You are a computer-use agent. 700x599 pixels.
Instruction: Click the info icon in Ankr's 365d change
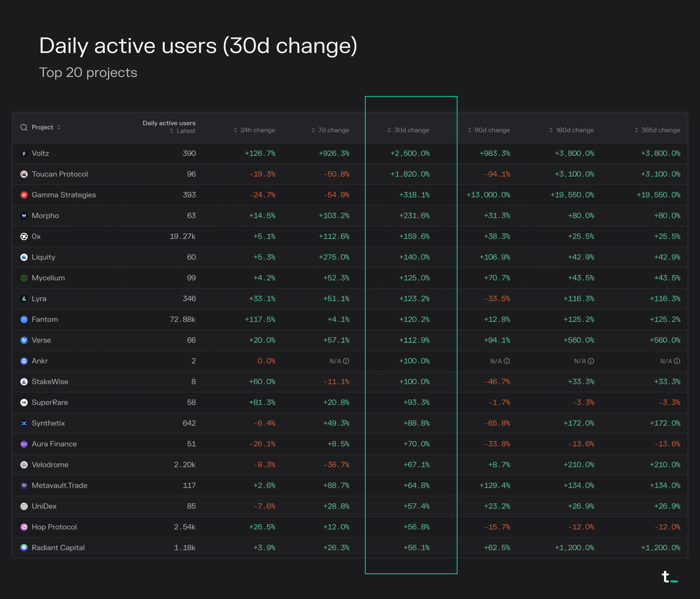click(x=677, y=361)
